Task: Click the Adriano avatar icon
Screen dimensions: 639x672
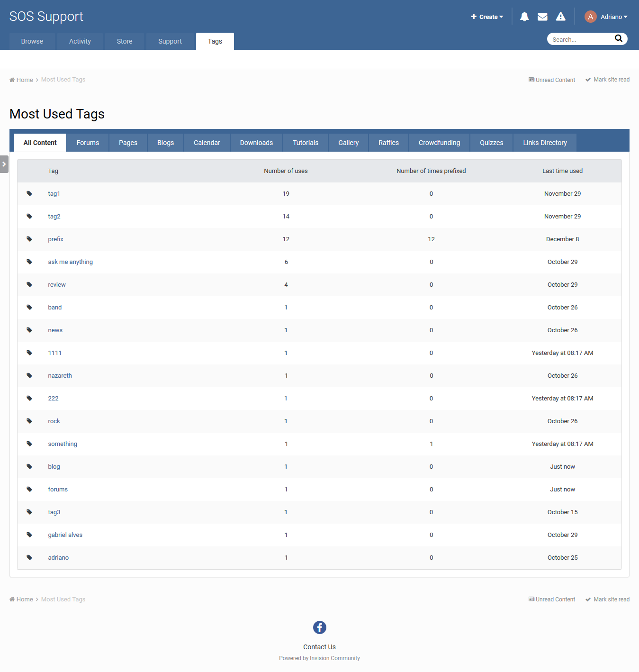Action: (590, 17)
